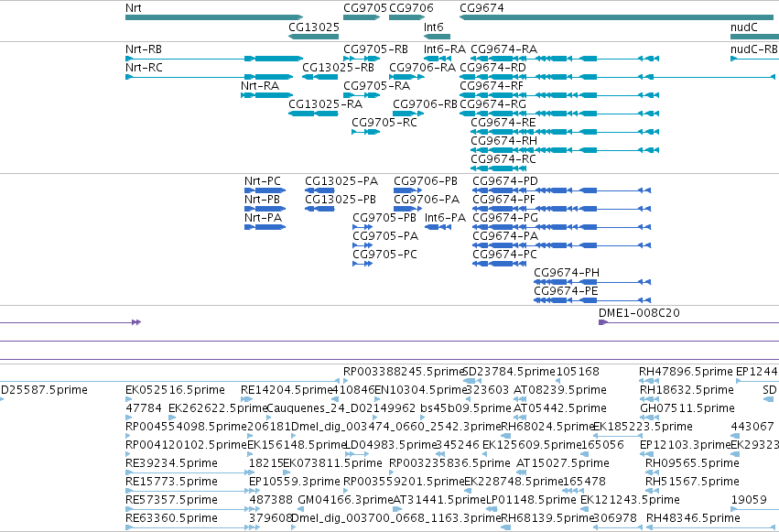Select the DME1-008C20 clone feature
779x532 pixels.
tap(688, 322)
